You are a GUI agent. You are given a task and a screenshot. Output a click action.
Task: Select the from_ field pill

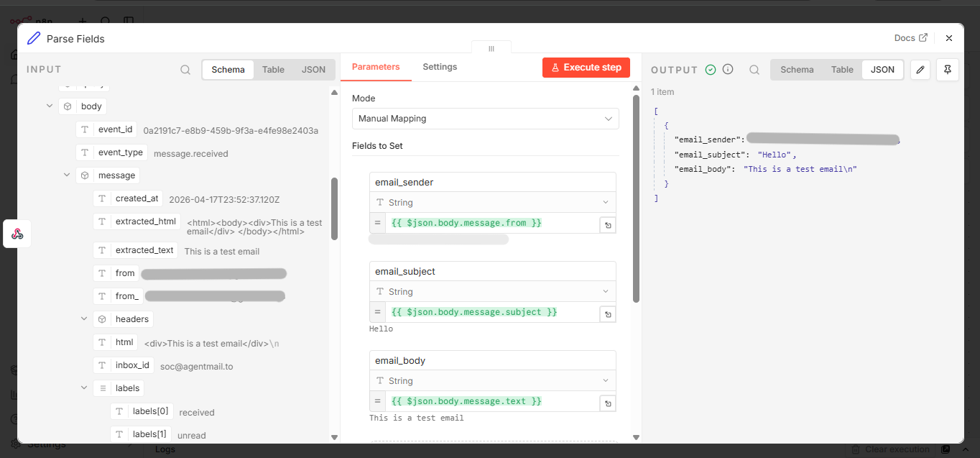119,296
